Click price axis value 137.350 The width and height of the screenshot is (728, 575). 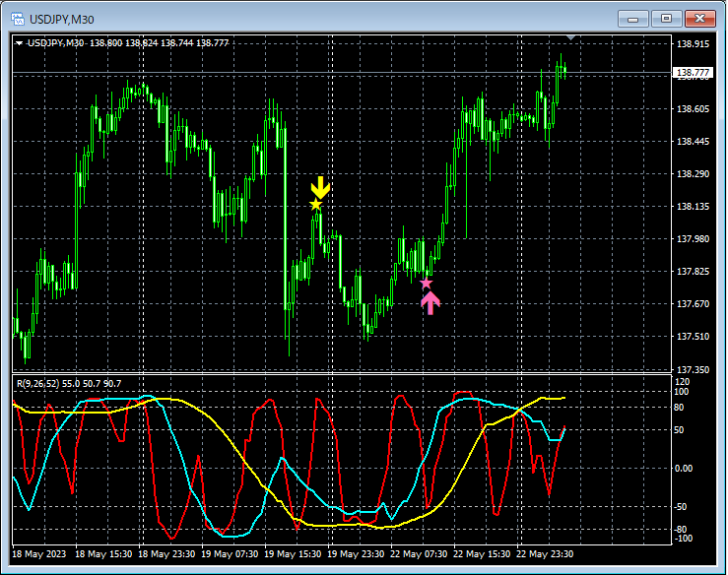click(x=693, y=370)
